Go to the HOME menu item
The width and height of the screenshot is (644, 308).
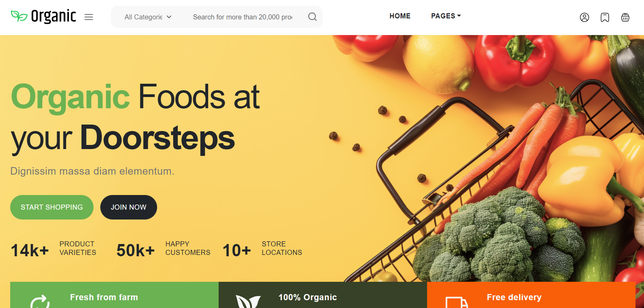[x=400, y=16]
